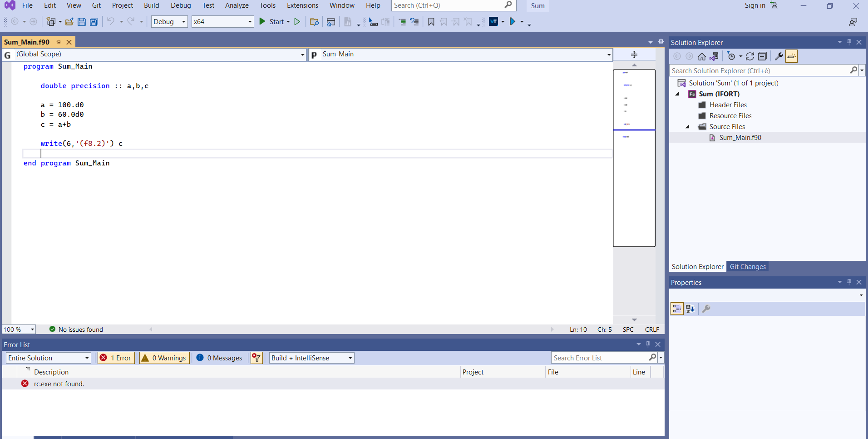This screenshot has width=868, height=439.
Task: Click the blue VTune profiler icon
Action: click(493, 21)
